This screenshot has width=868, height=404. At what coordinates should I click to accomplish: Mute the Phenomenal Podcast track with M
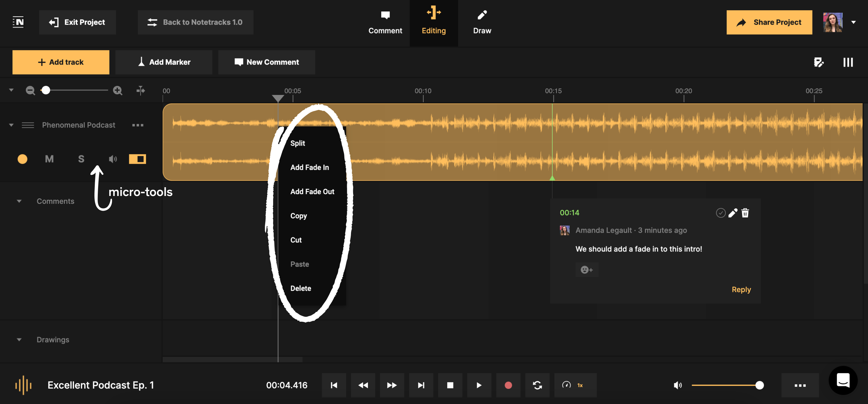click(x=49, y=159)
